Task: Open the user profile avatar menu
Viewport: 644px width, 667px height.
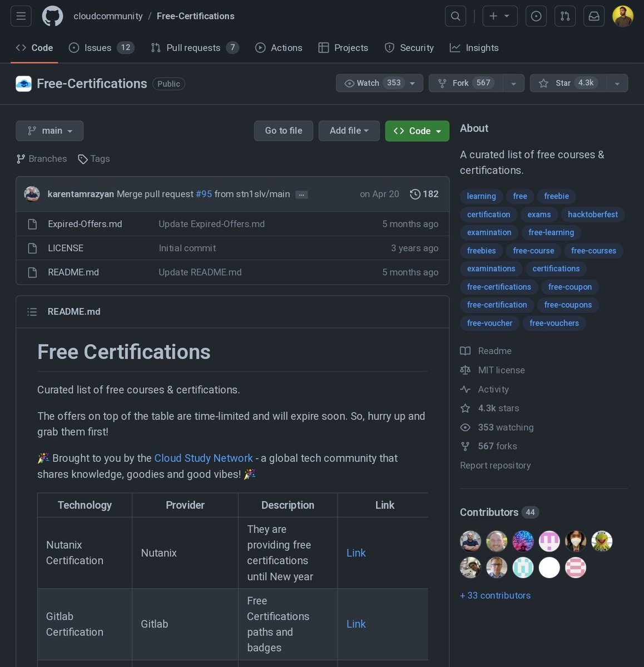Action: coord(623,16)
